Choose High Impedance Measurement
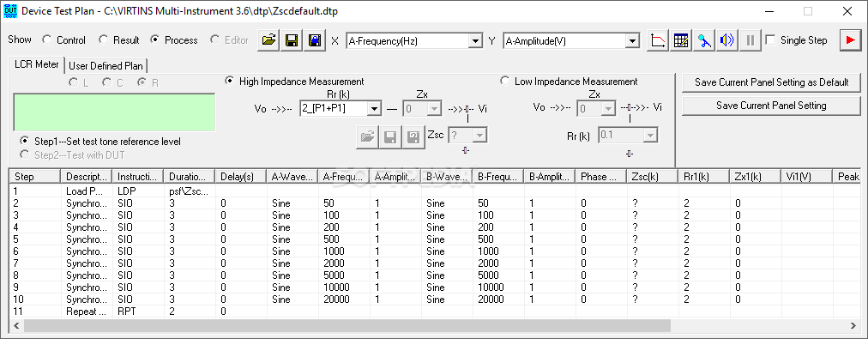 tap(294, 82)
